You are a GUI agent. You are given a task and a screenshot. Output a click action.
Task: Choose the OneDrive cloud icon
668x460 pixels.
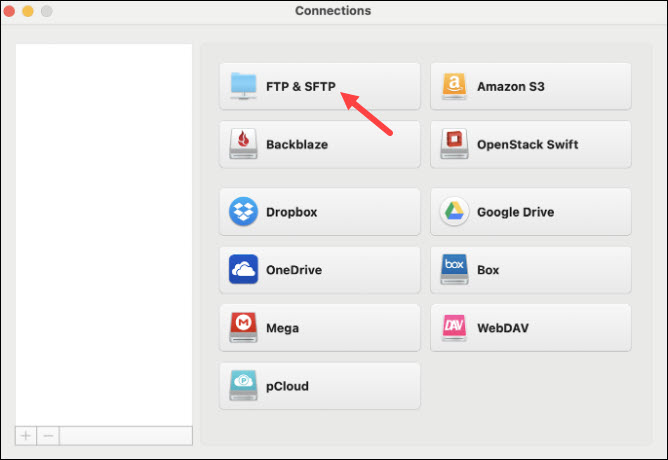243,269
